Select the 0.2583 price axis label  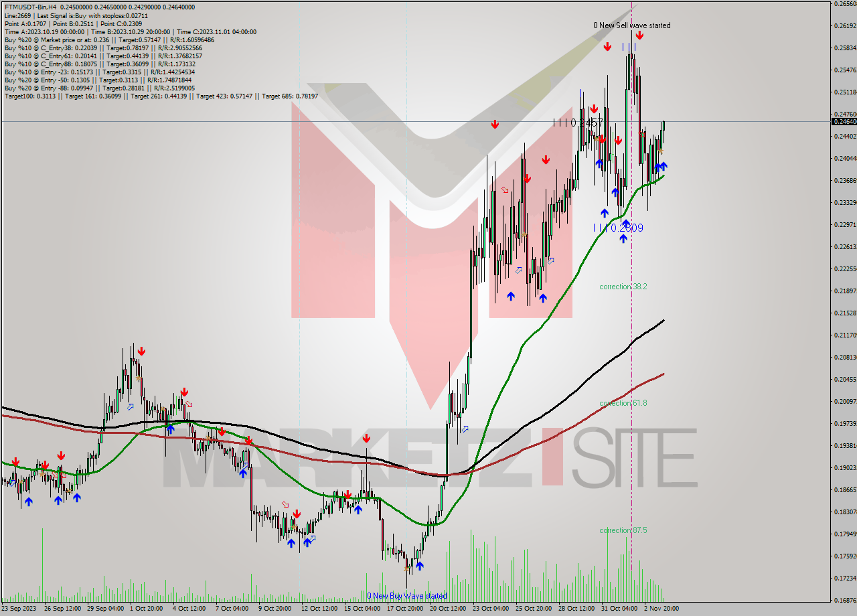pyautogui.click(x=845, y=48)
